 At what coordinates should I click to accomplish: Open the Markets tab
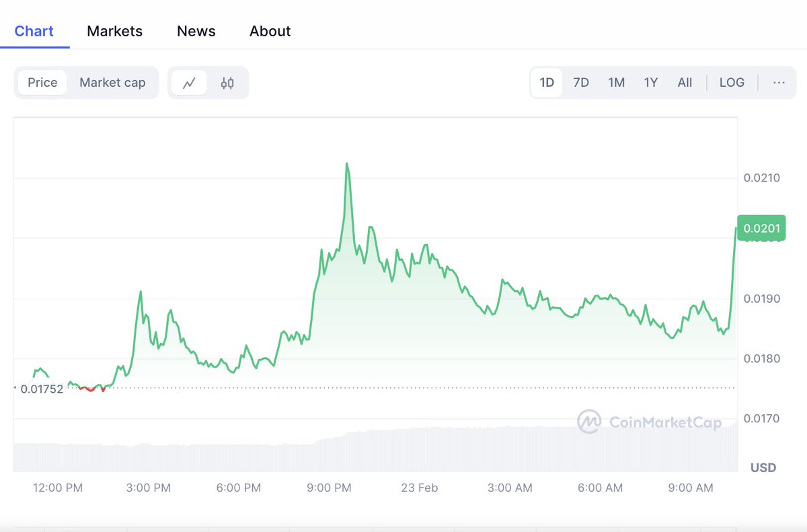(115, 31)
